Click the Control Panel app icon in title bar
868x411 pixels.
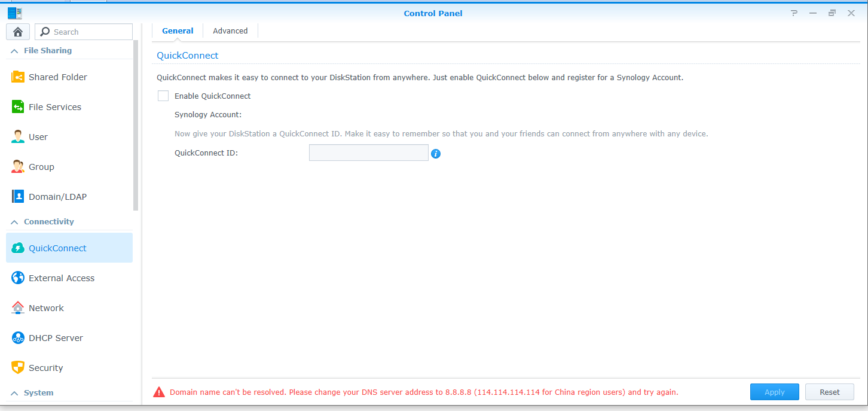15,13
